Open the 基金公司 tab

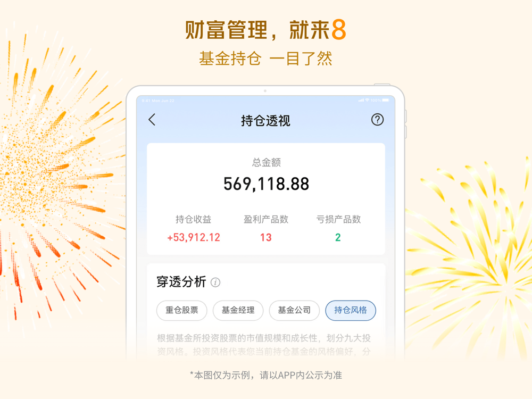[x=294, y=310]
